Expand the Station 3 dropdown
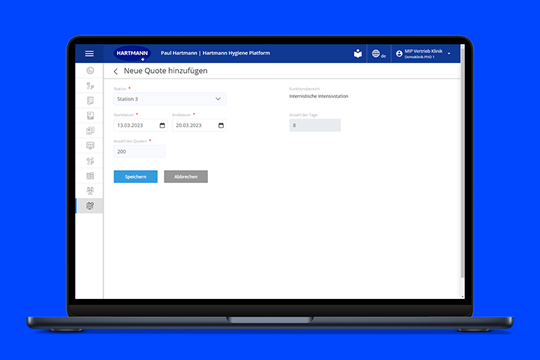The image size is (540, 360). pyautogui.click(x=170, y=99)
